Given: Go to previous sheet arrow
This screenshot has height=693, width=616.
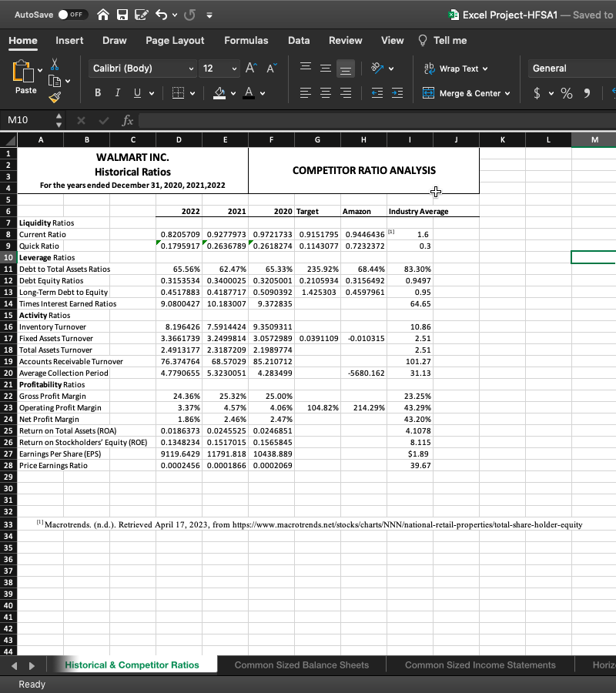Looking at the screenshot, I should (14, 665).
